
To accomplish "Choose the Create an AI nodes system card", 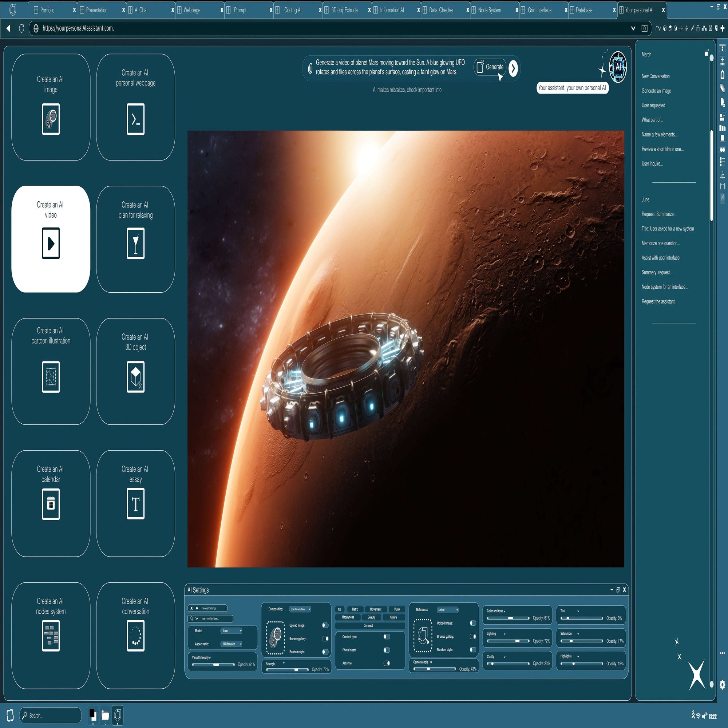I will pos(51,635).
